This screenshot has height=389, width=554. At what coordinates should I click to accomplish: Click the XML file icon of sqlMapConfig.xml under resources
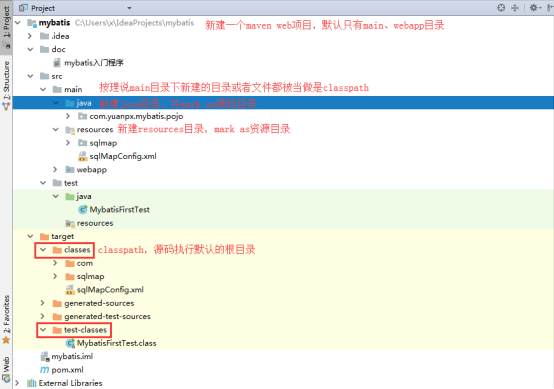pyautogui.click(x=83, y=156)
